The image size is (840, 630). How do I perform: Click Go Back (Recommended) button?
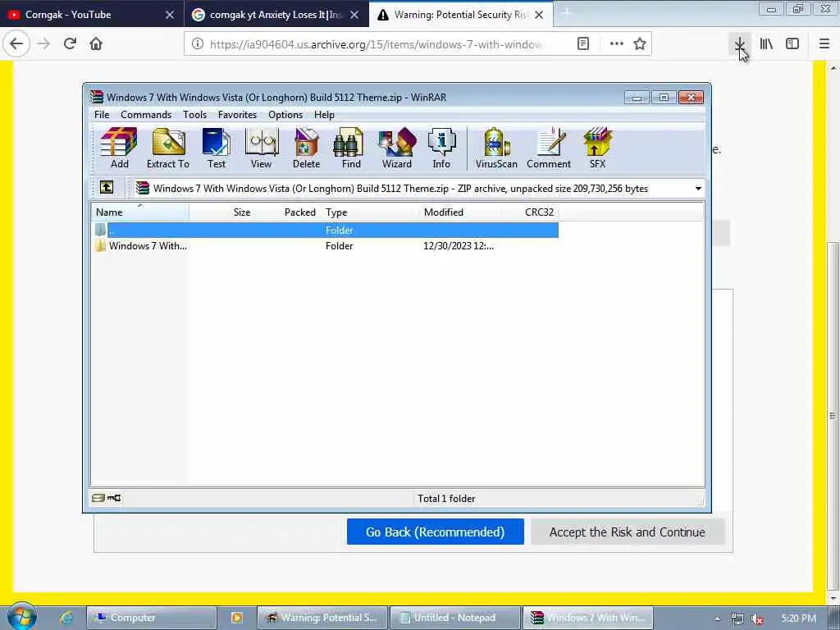pyautogui.click(x=435, y=532)
